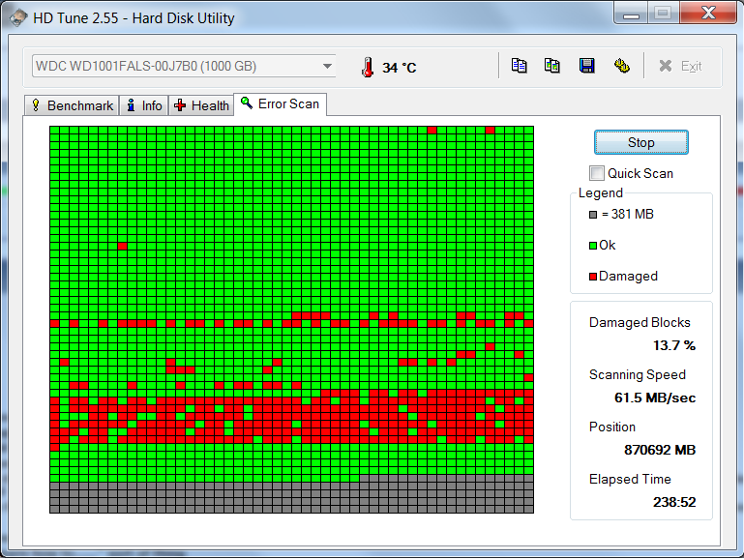The height and width of the screenshot is (560, 744).
Task: Switch to the Health tab
Action: (201, 105)
